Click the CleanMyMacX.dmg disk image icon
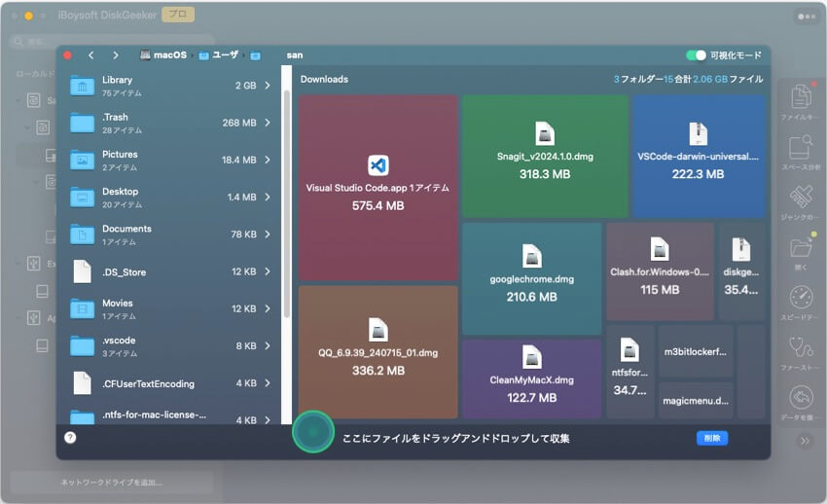 coord(531,357)
